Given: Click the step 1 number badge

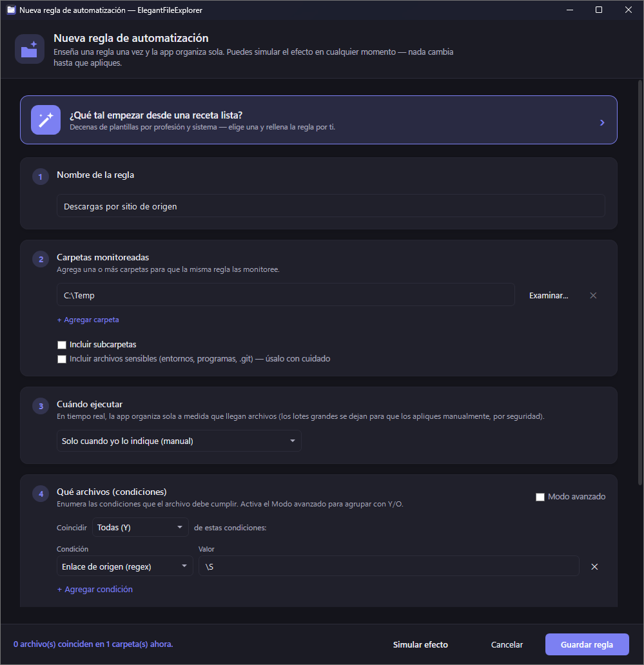Looking at the screenshot, I should (41, 177).
